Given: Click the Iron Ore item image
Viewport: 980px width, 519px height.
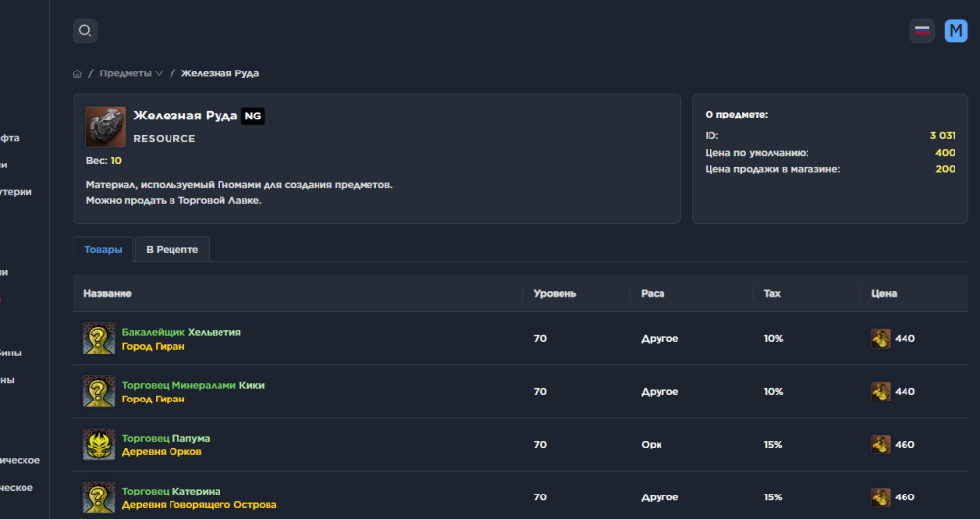Looking at the screenshot, I should pyautogui.click(x=106, y=126).
